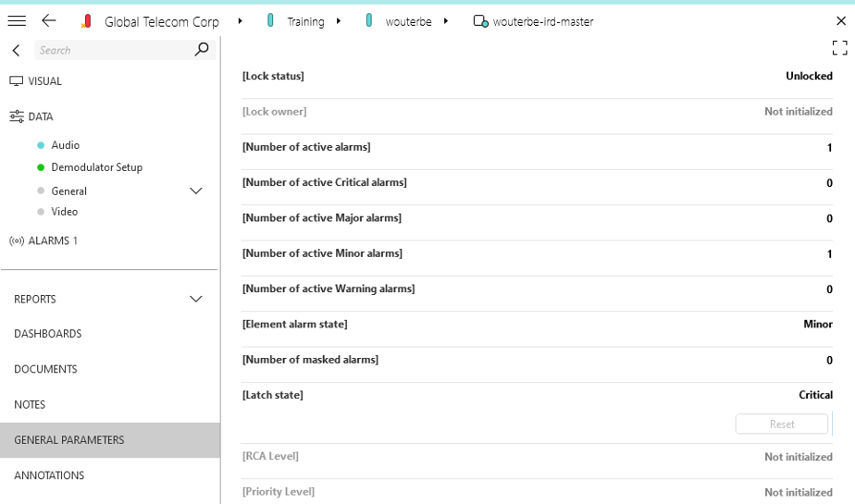Open dropdown arrow after Training breadcrumb
The image size is (855, 504).
339,20
